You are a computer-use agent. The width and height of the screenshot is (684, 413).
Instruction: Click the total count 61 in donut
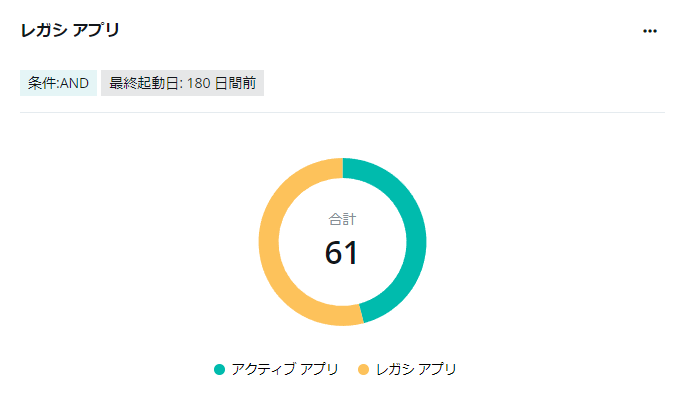point(342,253)
